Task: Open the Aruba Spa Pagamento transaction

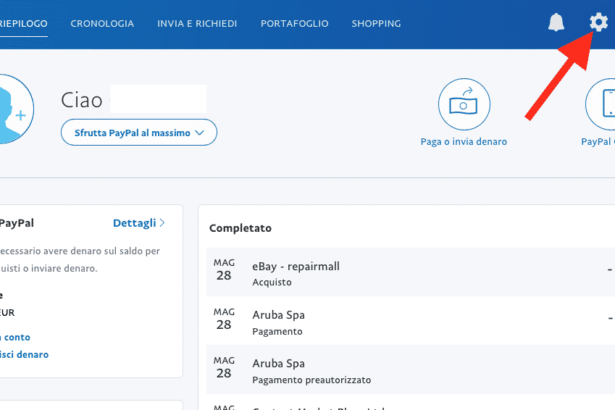Action: pyautogui.click(x=410, y=321)
